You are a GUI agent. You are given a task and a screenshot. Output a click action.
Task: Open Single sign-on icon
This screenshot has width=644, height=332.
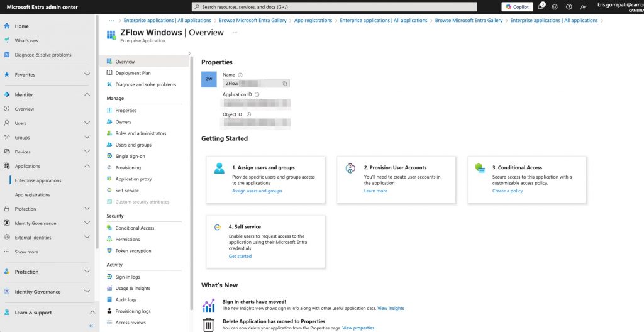tap(109, 156)
